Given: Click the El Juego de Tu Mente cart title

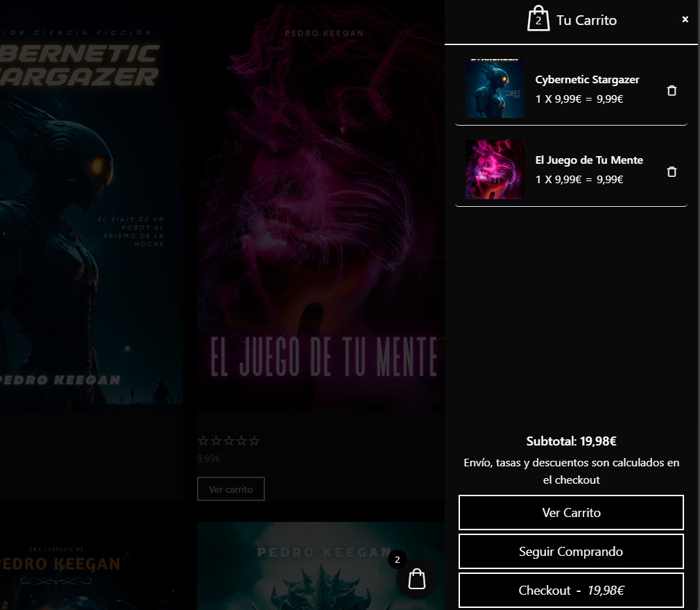Looking at the screenshot, I should pos(588,160).
